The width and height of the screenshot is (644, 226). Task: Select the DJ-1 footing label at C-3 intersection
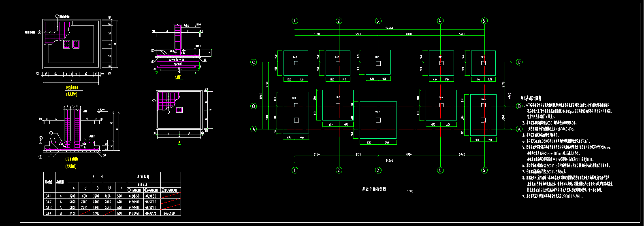[x=377, y=57]
